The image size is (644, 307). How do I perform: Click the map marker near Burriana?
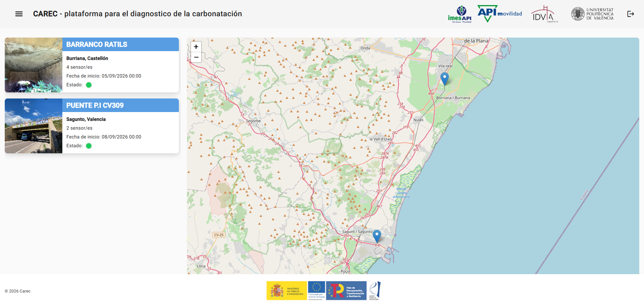pos(444,78)
